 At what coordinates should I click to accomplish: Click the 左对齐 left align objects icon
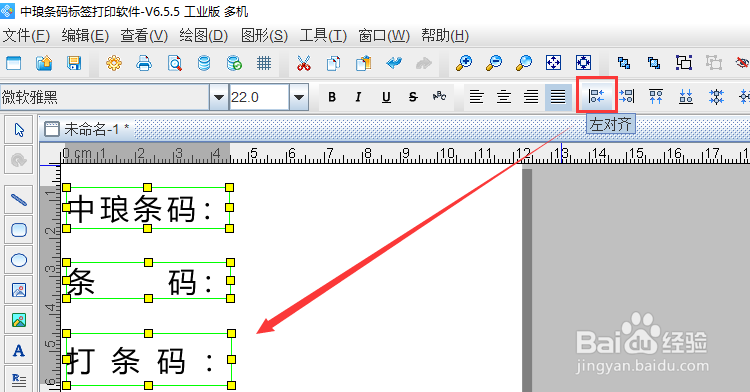tap(596, 96)
